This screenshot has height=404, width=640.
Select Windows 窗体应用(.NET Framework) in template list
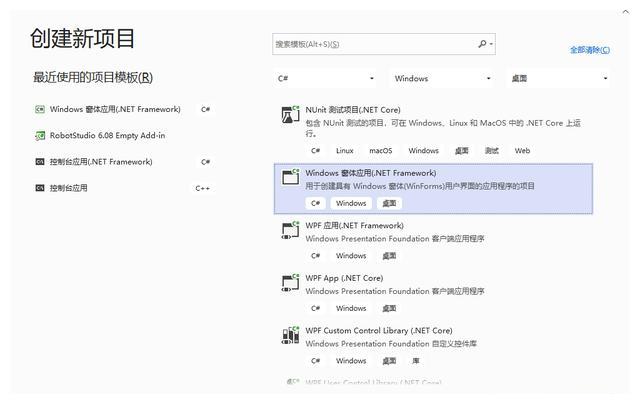tap(433, 189)
